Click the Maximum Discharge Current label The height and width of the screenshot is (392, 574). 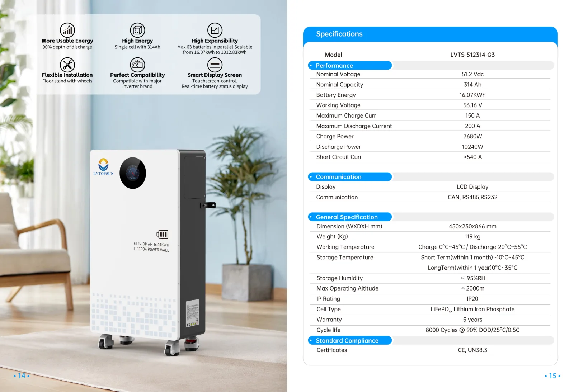354,126
